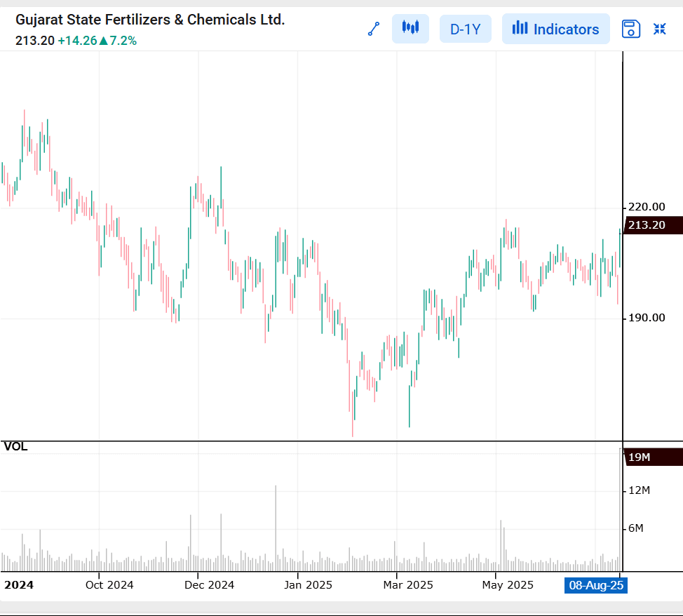The width and height of the screenshot is (683, 616).
Task: Click the May 2025 date axis label
Action: pos(508,585)
